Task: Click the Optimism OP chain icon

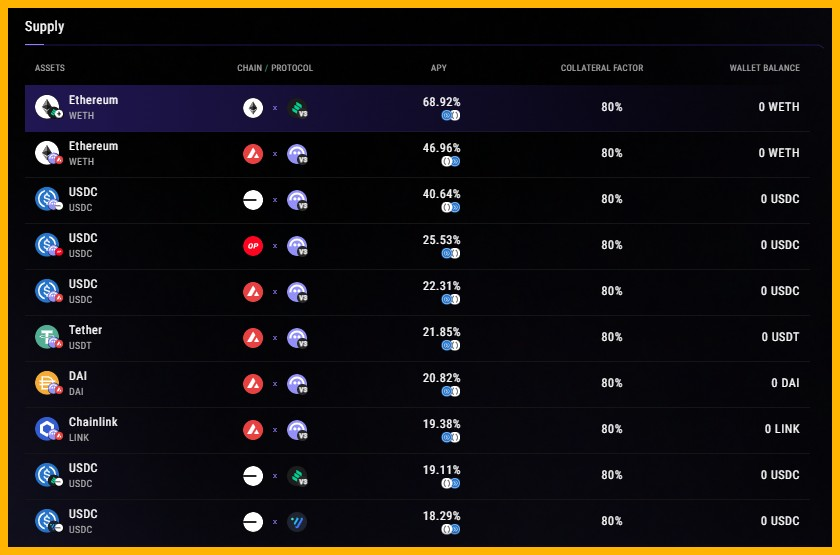Action: (253, 246)
